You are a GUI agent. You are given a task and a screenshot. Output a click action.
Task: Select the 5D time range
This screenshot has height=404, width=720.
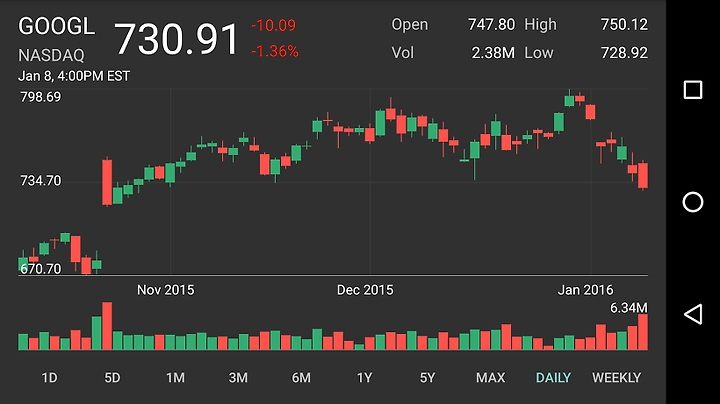pos(112,378)
